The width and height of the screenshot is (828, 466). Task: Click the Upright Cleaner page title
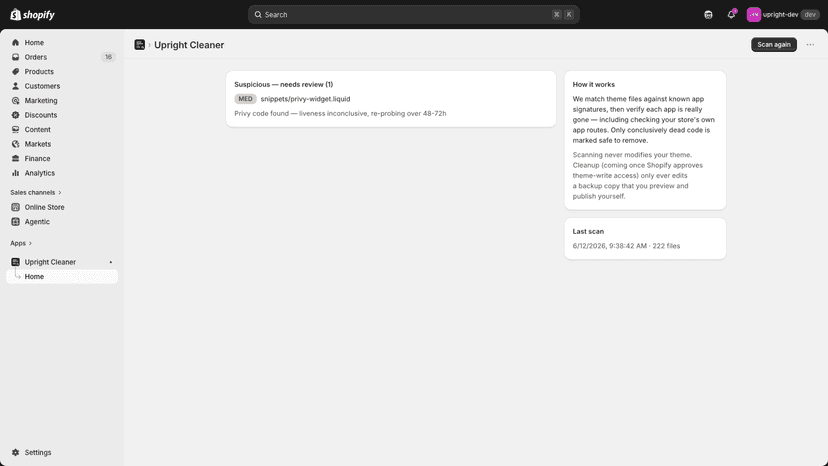coord(189,45)
